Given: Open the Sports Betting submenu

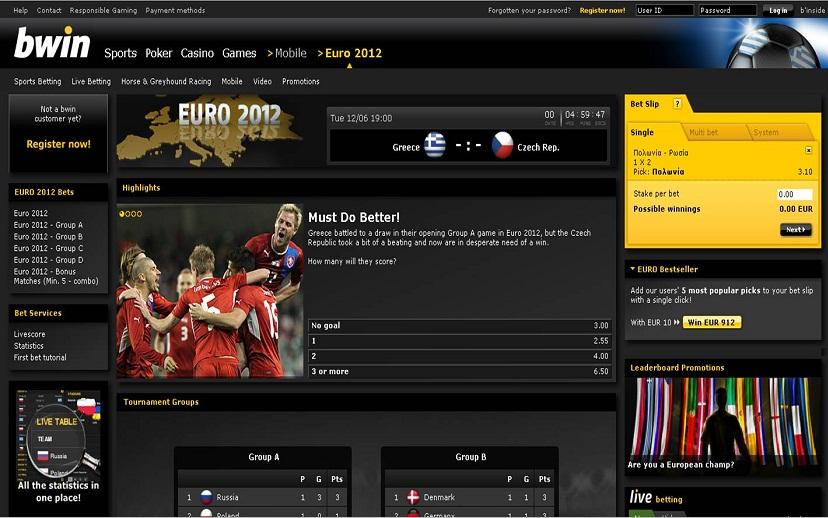Looking at the screenshot, I should click(37, 81).
